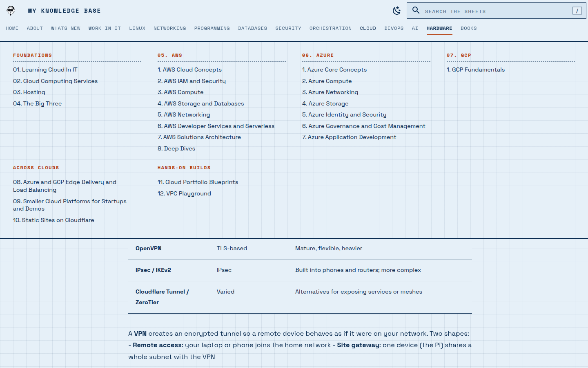Viewport: 588px width, 368px height.
Task: Open AWS Deep Dives link
Action: [x=176, y=148]
